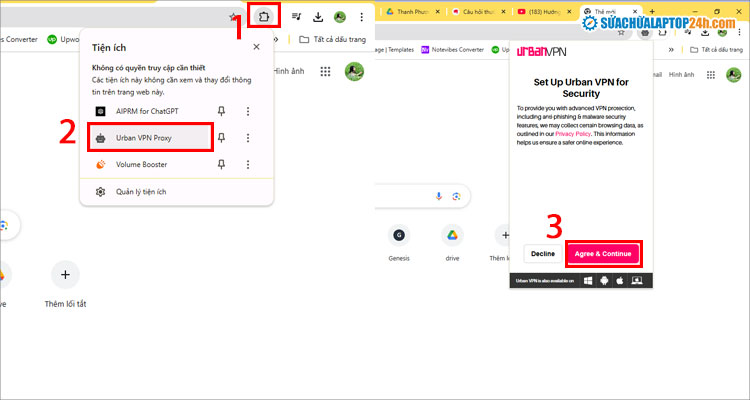The height and width of the screenshot is (400, 750).
Task: Open Google Lens image search icon
Action: 456,196
